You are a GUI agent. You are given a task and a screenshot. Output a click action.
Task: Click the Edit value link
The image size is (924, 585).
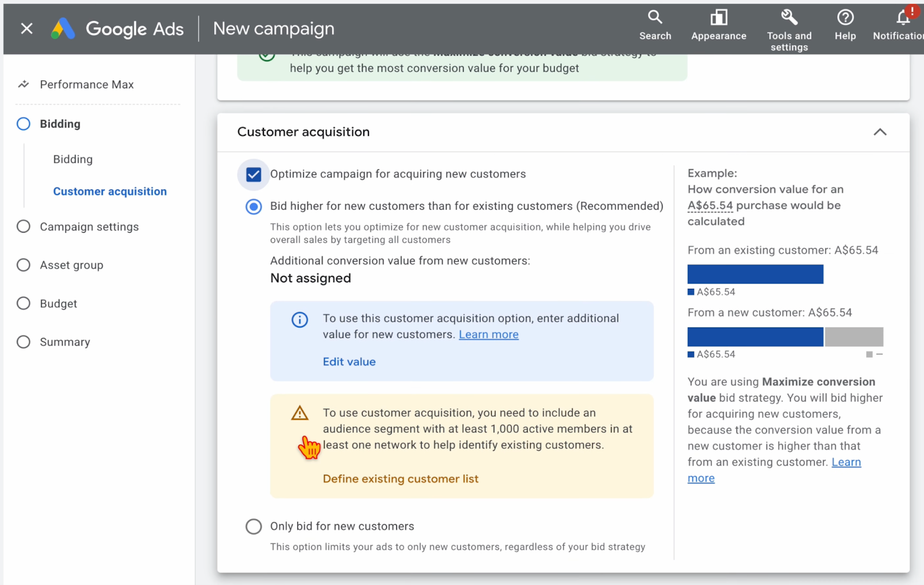tap(349, 362)
